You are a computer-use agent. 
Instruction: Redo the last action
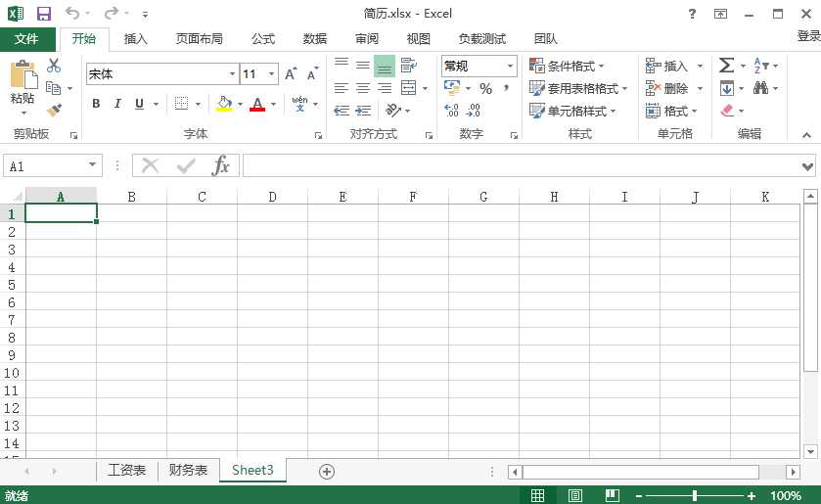111,13
